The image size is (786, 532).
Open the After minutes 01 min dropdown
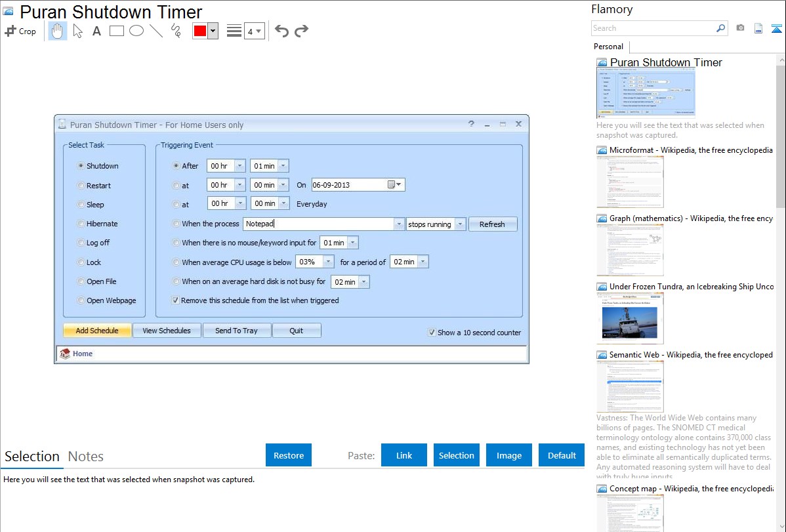283,166
